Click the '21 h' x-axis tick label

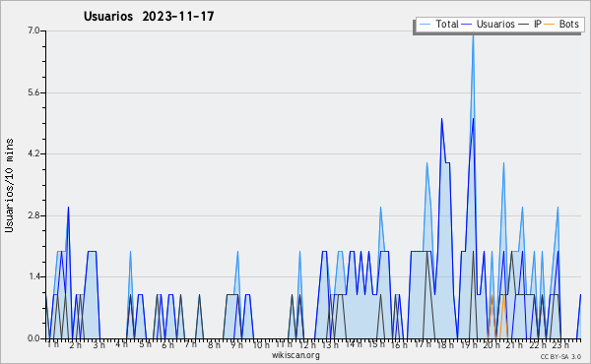[x=514, y=344]
